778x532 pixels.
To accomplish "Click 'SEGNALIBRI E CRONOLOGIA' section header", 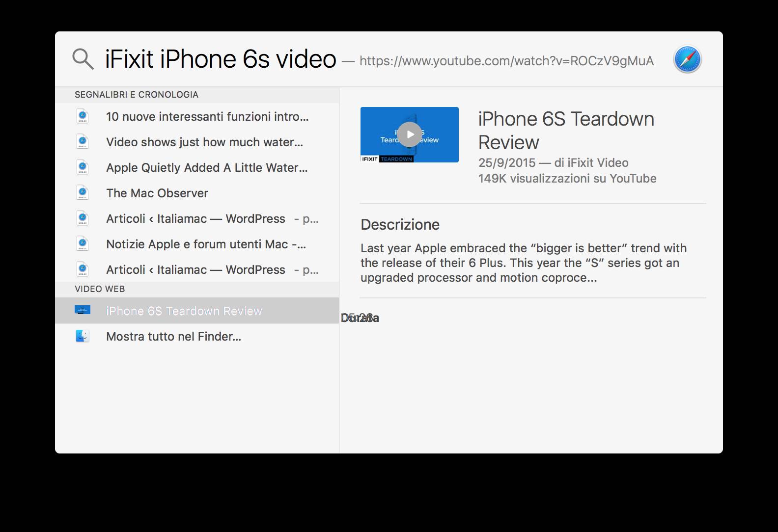I will [x=137, y=95].
